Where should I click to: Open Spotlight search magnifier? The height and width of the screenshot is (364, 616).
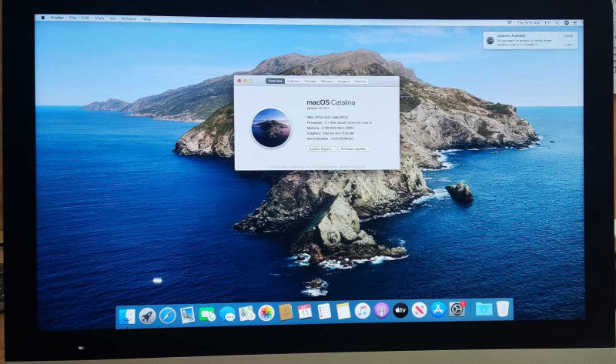point(557,23)
